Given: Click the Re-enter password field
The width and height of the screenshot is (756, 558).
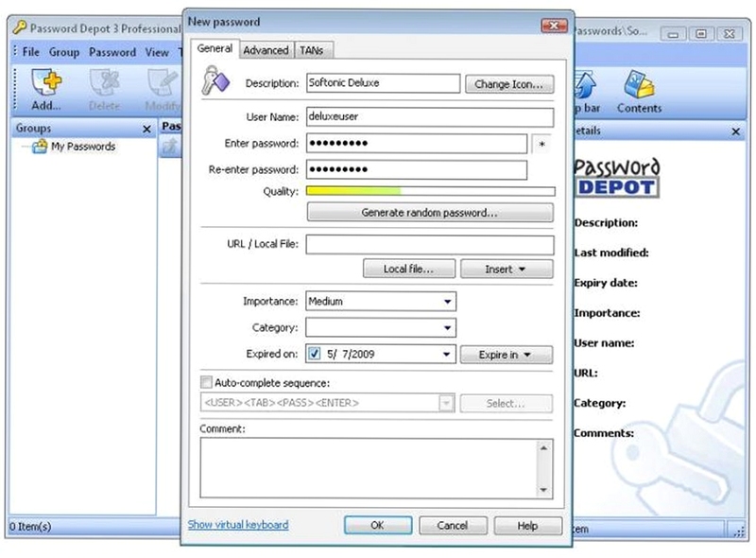Looking at the screenshot, I should (417, 170).
